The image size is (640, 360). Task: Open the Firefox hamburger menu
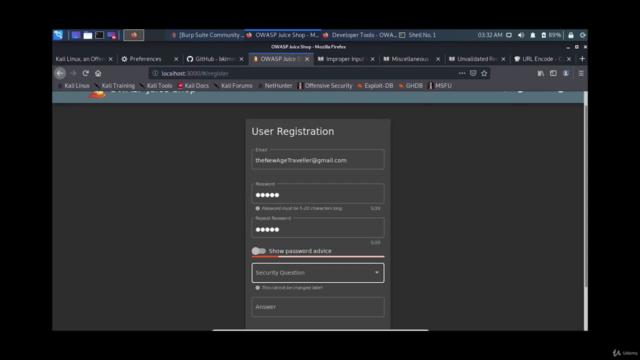pyautogui.click(x=581, y=73)
